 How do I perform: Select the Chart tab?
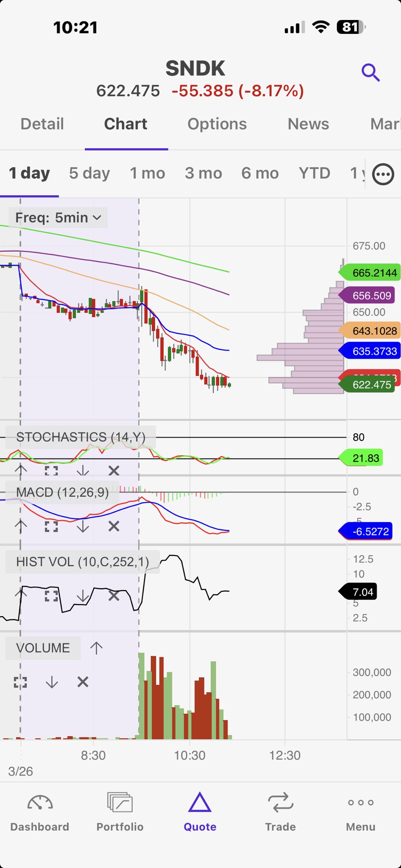(x=126, y=124)
